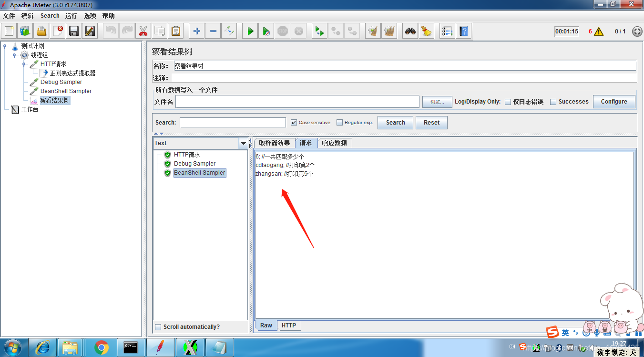
Task: Click the Configure button
Action: coord(614,102)
